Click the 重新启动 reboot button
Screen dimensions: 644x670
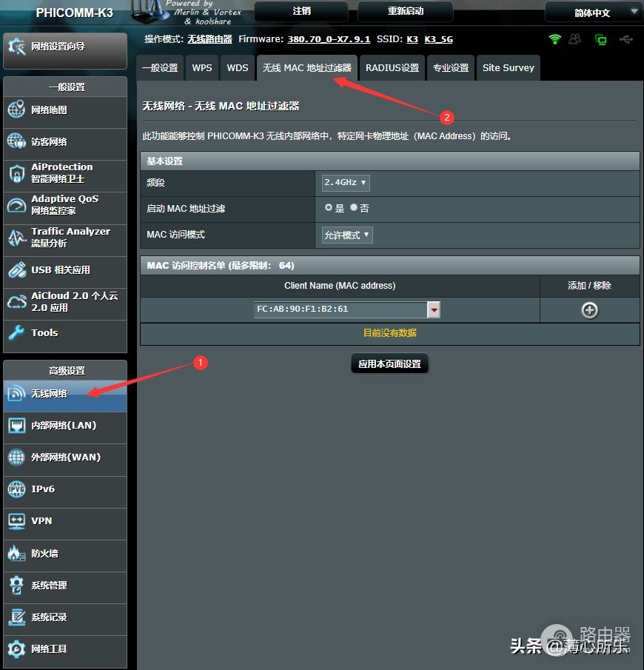[x=405, y=11]
